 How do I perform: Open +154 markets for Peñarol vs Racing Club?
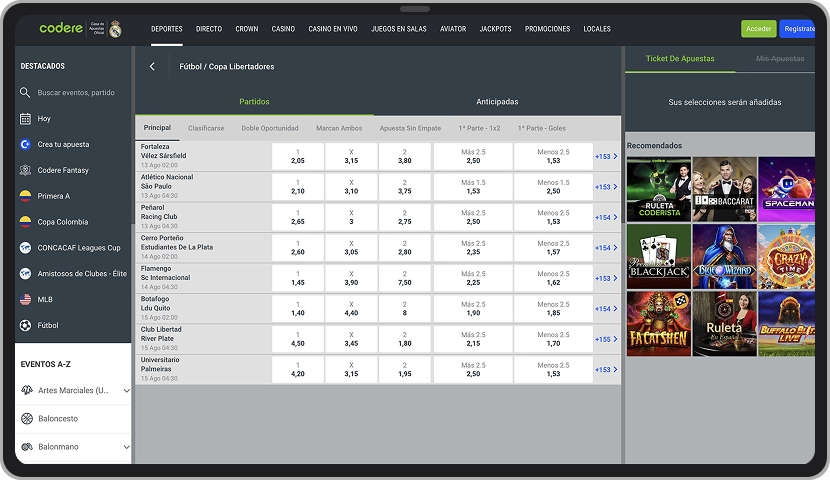(x=606, y=218)
